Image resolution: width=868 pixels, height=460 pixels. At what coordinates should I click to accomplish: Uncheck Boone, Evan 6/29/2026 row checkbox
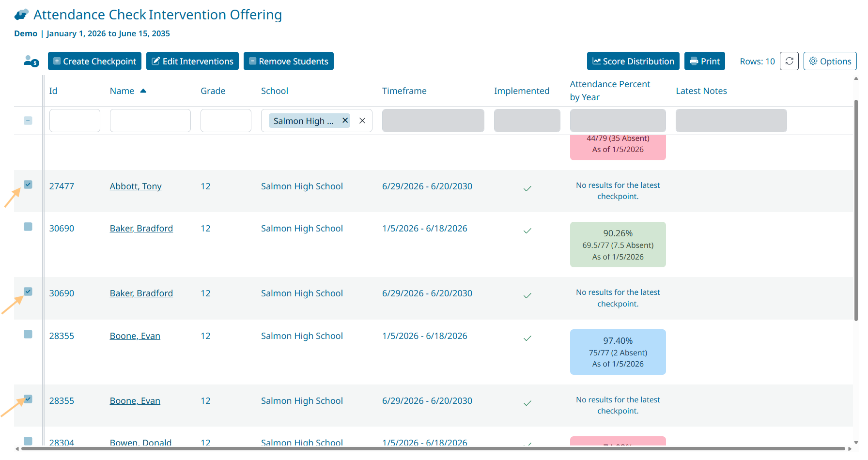pyautogui.click(x=28, y=399)
